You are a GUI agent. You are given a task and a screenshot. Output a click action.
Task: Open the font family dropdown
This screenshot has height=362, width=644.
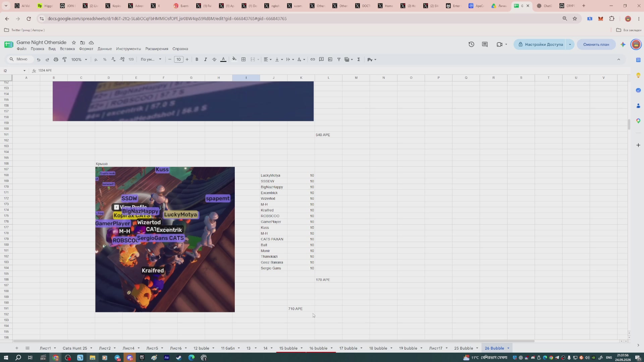[x=151, y=60]
